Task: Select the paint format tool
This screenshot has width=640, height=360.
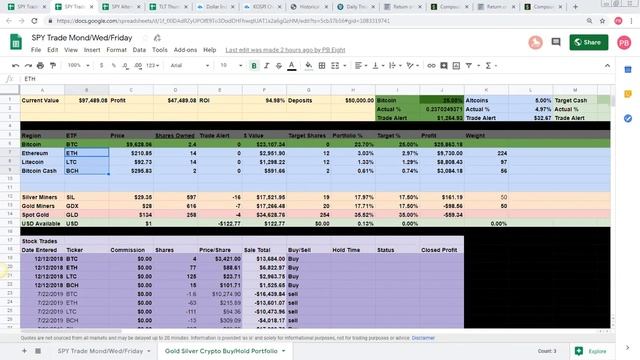Action: coord(53,66)
